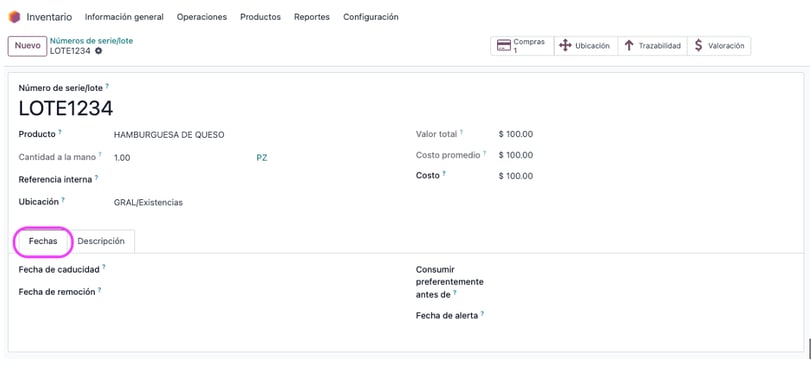812x378 pixels.
Task: Click the Compras credit card icon
Action: click(x=504, y=46)
